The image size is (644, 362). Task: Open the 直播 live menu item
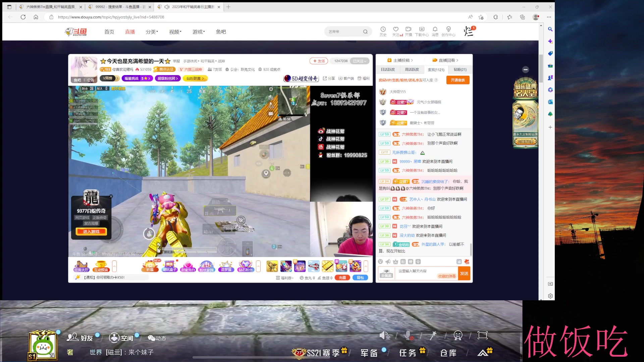(130, 32)
